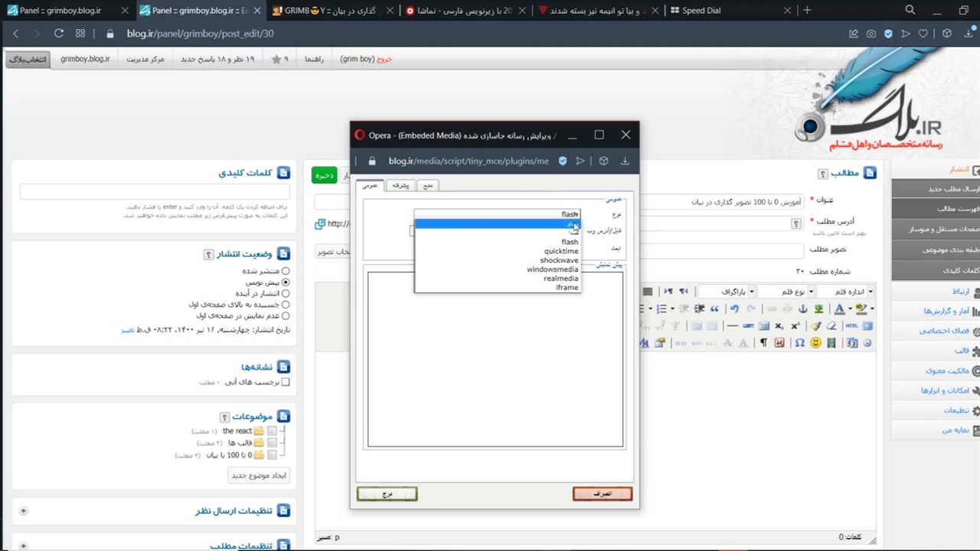Click the emoticon smiley icon in editor toolbar
The width and height of the screenshot is (980, 551).
[815, 343]
